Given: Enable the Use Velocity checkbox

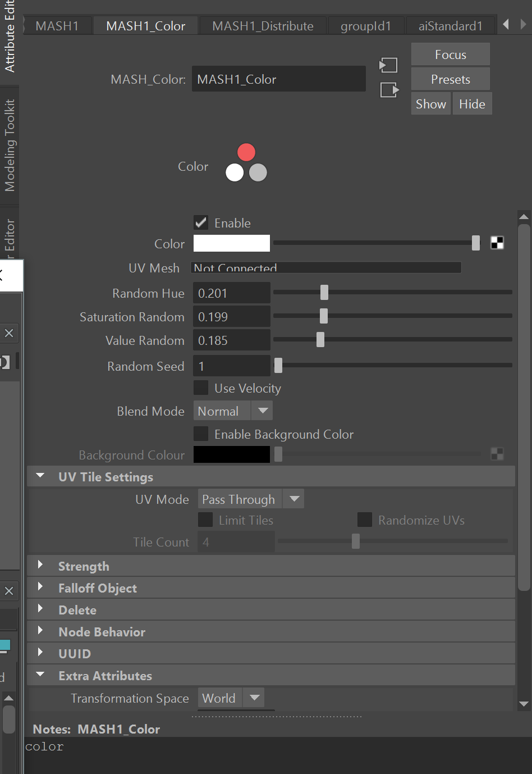Looking at the screenshot, I should (x=201, y=387).
